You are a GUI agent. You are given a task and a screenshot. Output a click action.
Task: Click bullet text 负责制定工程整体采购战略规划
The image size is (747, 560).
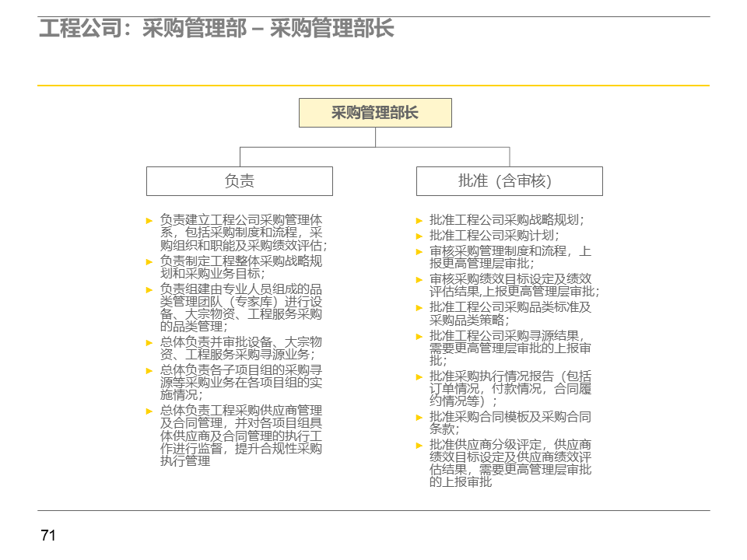click(241, 267)
